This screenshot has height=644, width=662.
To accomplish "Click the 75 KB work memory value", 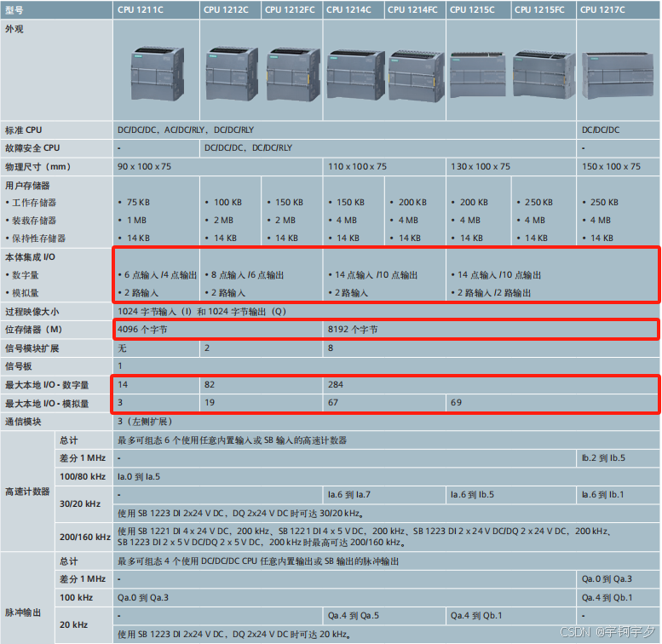I will pyautogui.click(x=138, y=203).
